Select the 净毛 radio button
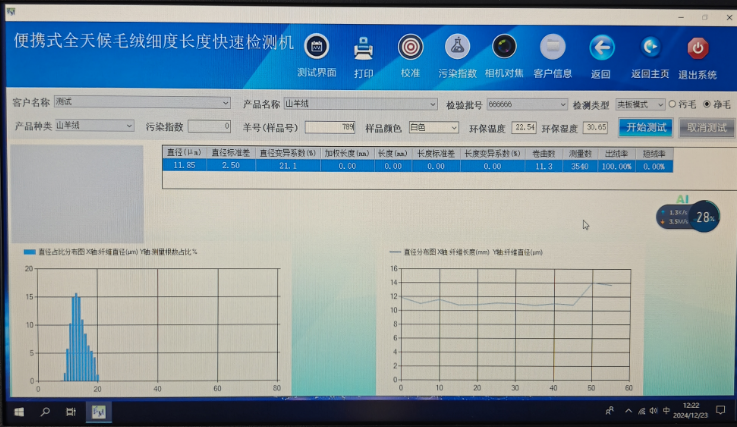 click(x=707, y=103)
